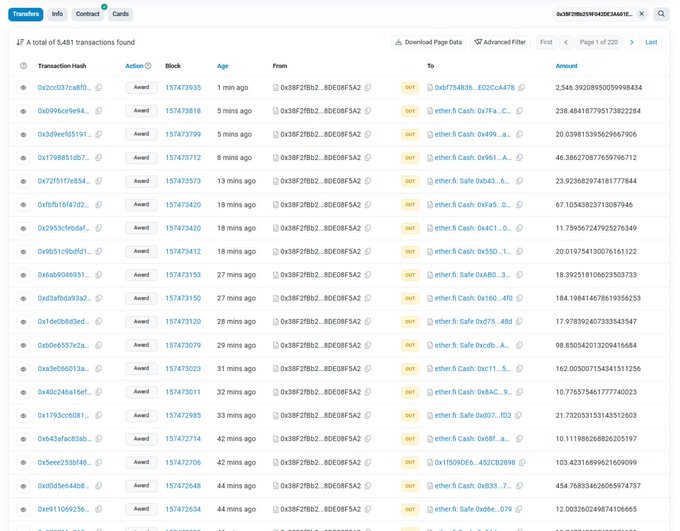Copy transaction hash 0x2cc037ca8f0
The image size is (680, 531).
[99, 88]
